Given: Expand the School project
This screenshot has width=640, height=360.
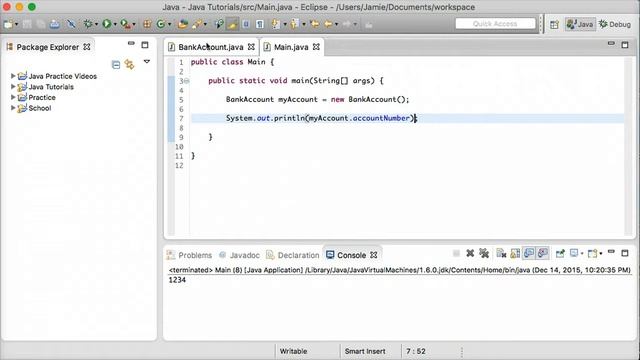Looking at the screenshot, I should (x=13, y=108).
